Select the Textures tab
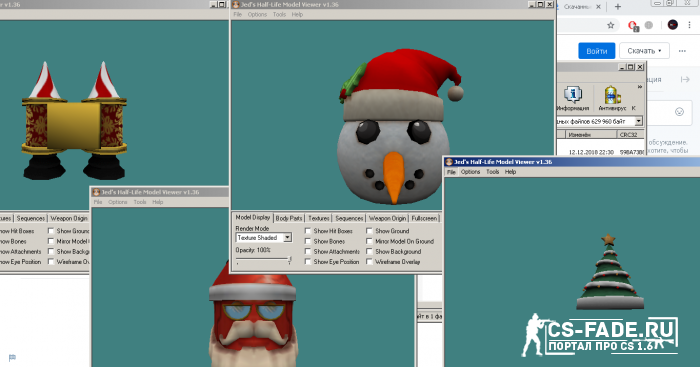 coord(319,218)
